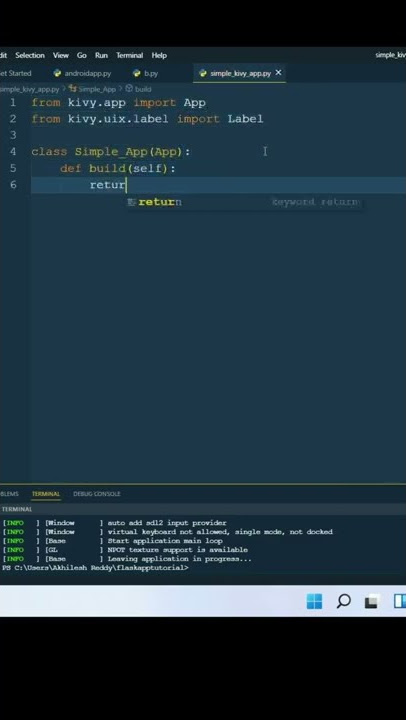Click 'Leaving application in progress...' terminal line
Image resolution: width=406 pixels, height=720 pixels.
click(x=180, y=559)
